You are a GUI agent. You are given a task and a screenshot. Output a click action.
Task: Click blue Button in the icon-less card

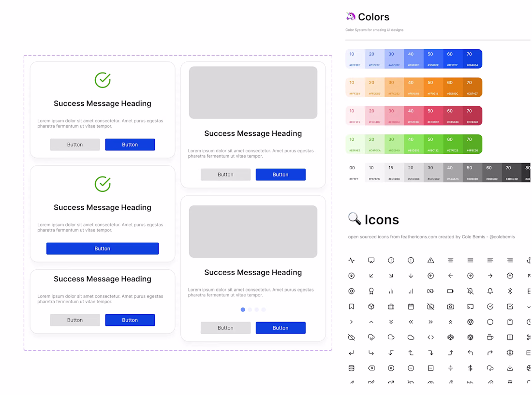130,320
